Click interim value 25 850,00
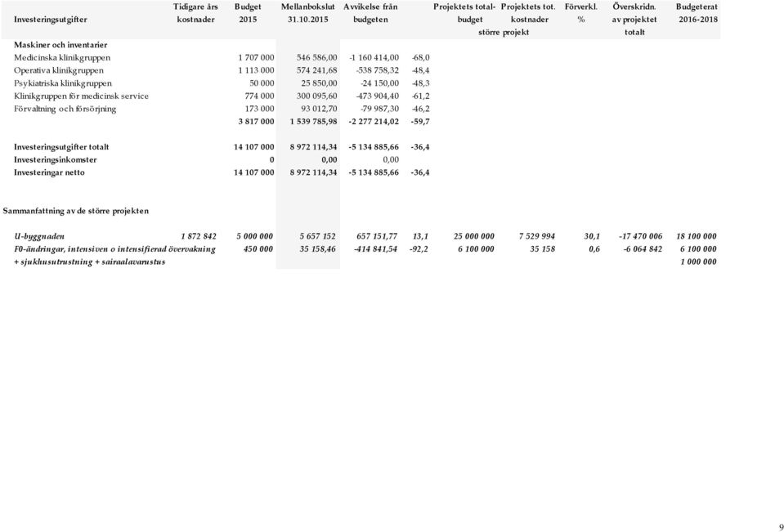 320,83
